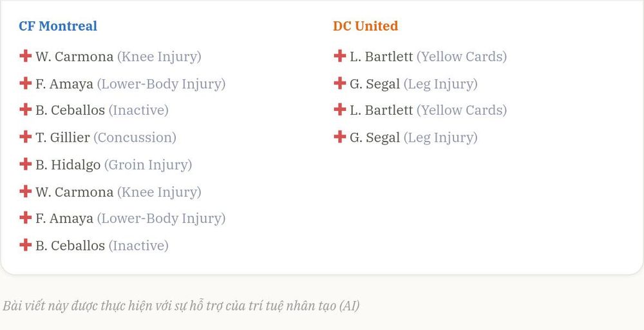The image size is (644, 330).
Task: Click the red cross beside the first F. Amaya entry
Action: (x=26, y=83)
